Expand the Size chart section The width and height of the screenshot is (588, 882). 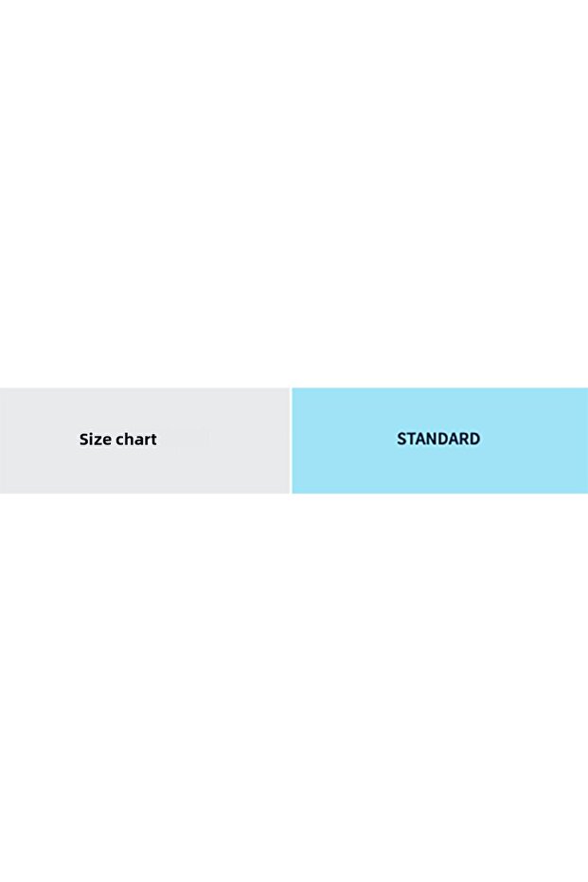click(x=118, y=440)
